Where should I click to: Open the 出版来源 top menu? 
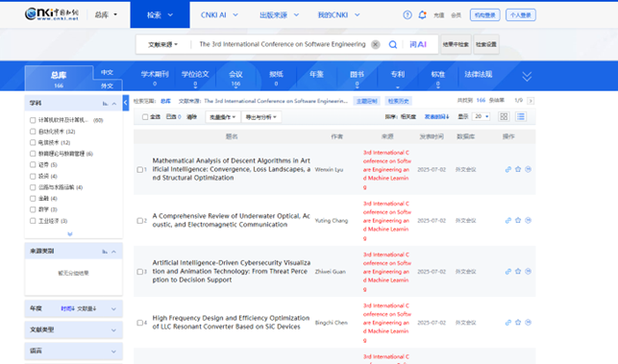click(x=279, y=15)
